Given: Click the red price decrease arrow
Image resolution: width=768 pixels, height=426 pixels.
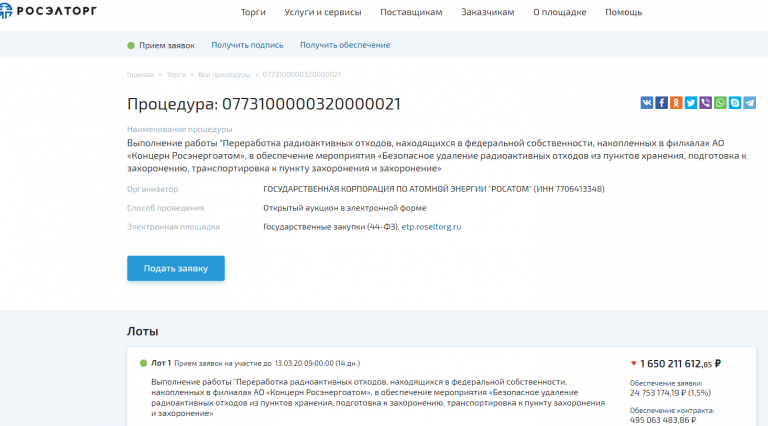Looking at the screenshot, I should point(633,364).
